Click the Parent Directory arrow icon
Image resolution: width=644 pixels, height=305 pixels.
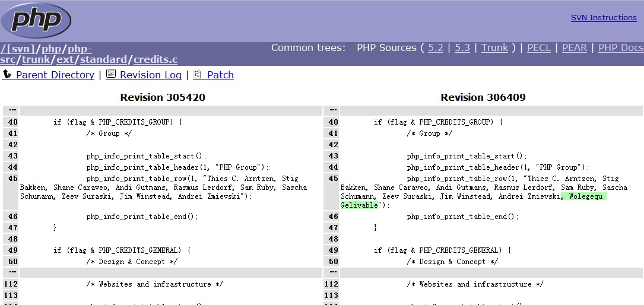pyautogui.click(x=7, y=75)
